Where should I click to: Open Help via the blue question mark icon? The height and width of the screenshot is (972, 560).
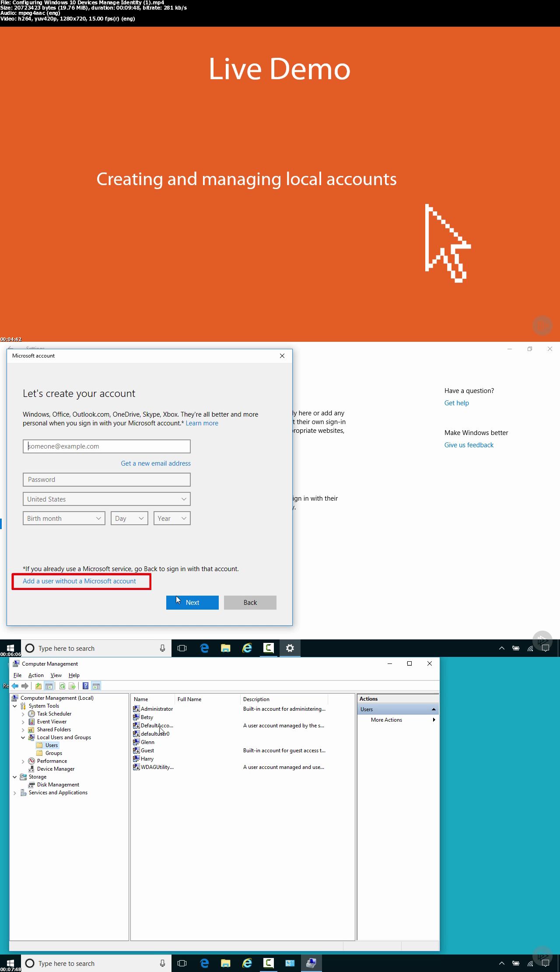[x=86, y=686]
